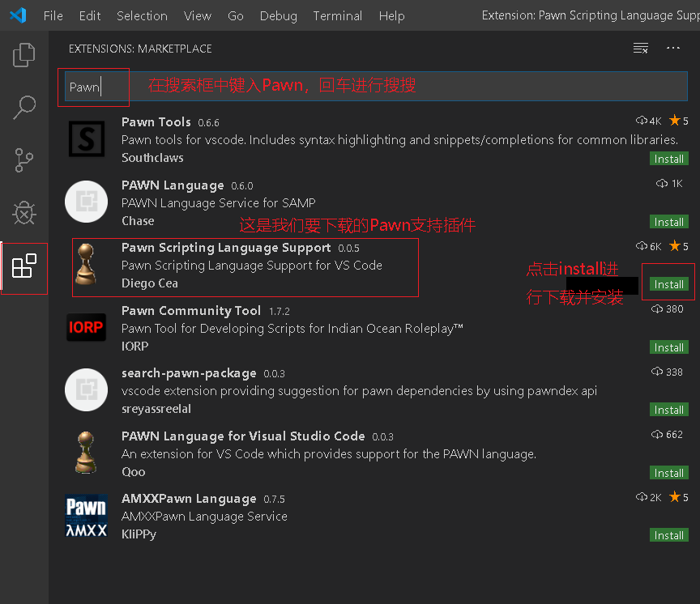Open the View menu

[x=198, y=16]
